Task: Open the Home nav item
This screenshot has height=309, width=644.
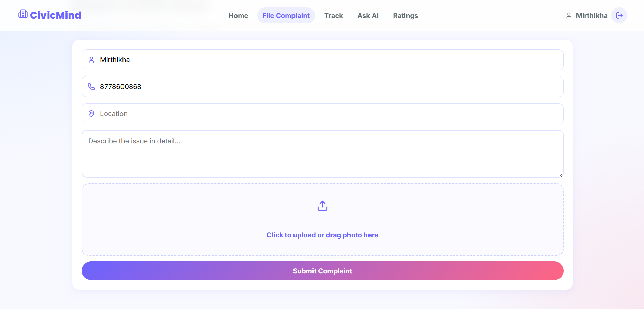Action: [x=238, y=16]
